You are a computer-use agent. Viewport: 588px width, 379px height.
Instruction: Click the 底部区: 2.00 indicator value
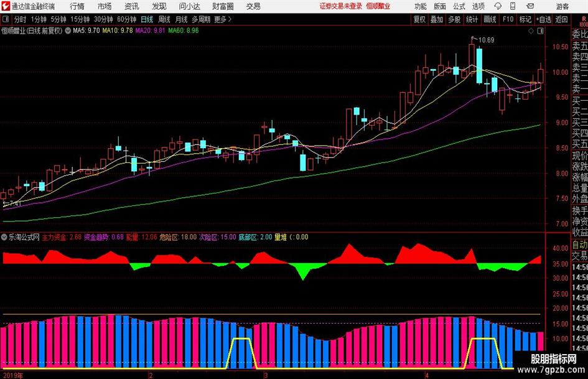tap(255, 237)
